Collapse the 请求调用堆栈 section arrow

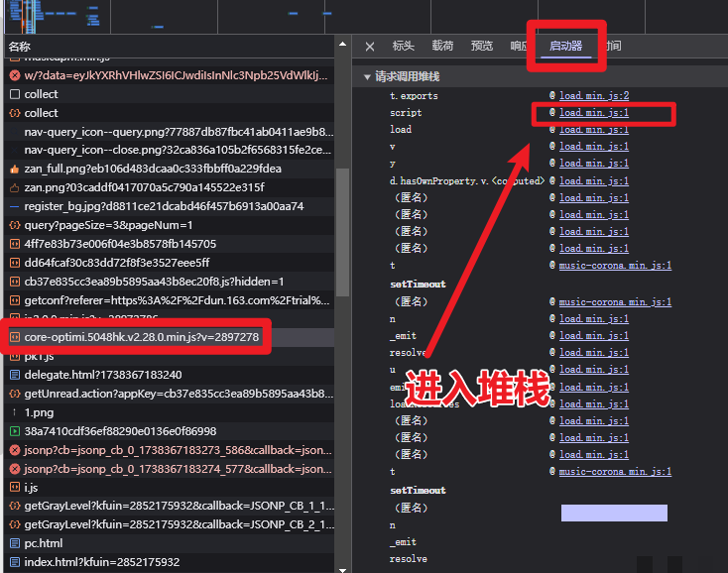tap(366, 77)
